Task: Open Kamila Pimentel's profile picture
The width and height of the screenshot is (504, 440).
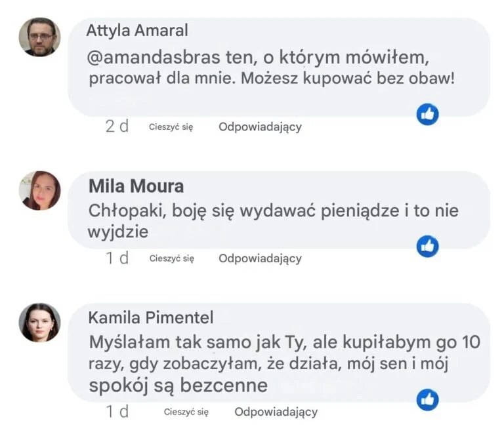Action: [39, 323]
